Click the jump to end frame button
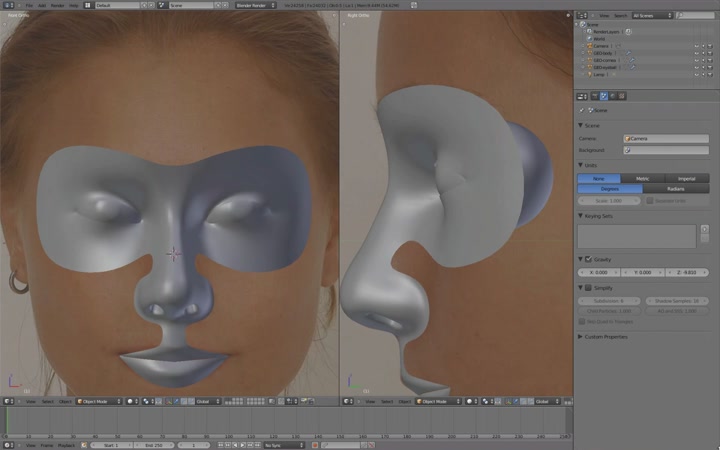Screen dimensions: 720x450 click(258, 445)
